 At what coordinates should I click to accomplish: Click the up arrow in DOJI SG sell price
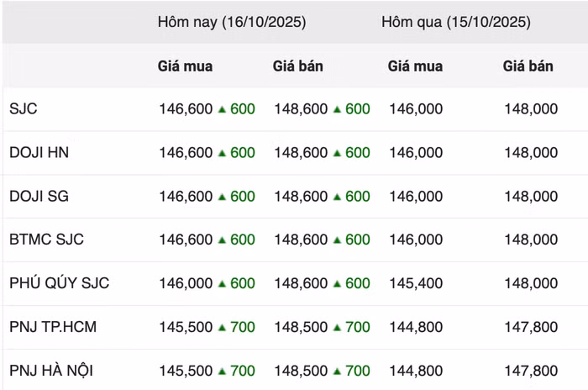(x=337, y=197)
